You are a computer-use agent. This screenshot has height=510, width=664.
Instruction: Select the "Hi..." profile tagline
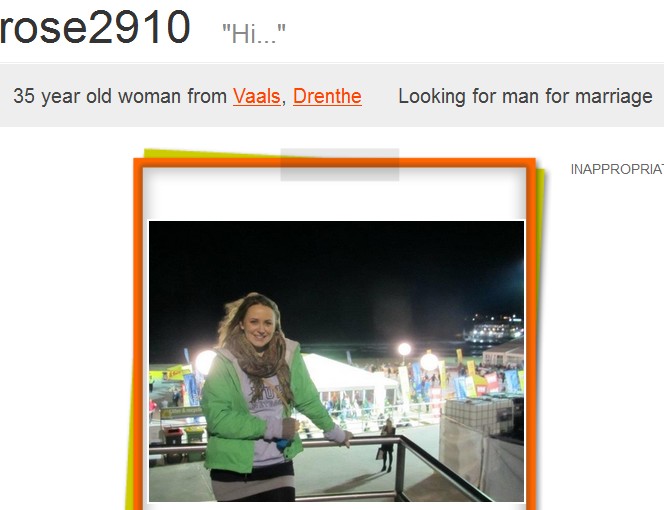coord(254,34)
